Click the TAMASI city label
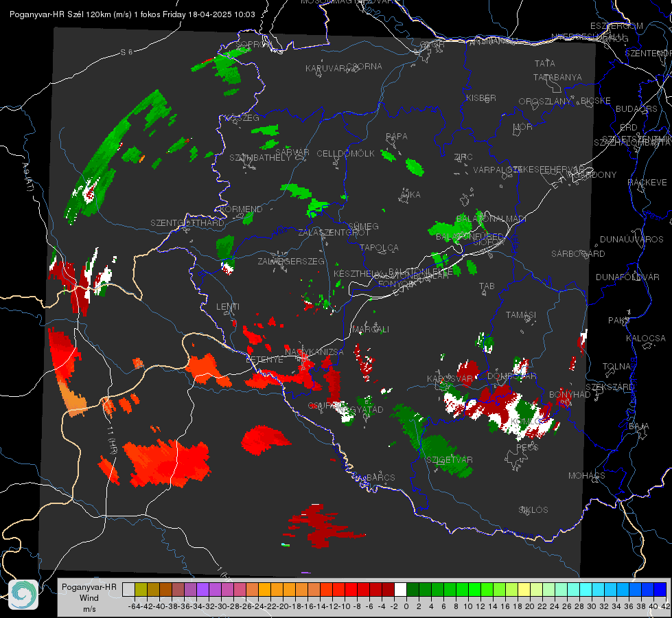 click(x=521, y=315)
